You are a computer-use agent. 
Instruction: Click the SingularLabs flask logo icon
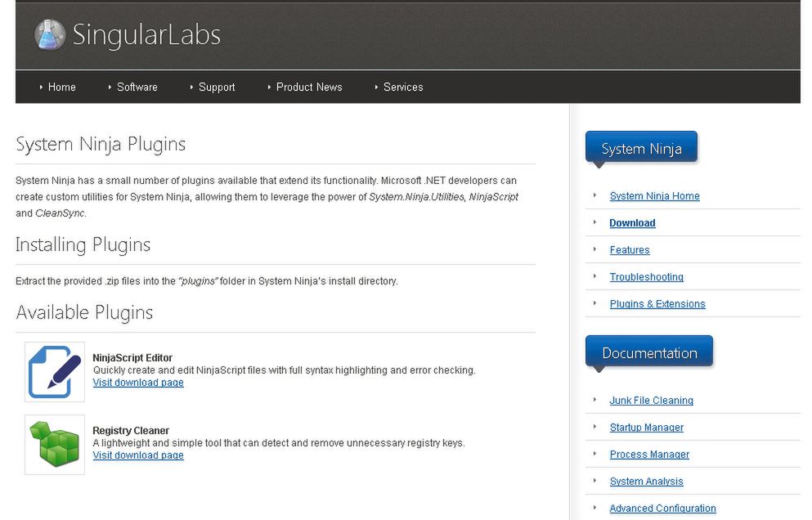50,35
